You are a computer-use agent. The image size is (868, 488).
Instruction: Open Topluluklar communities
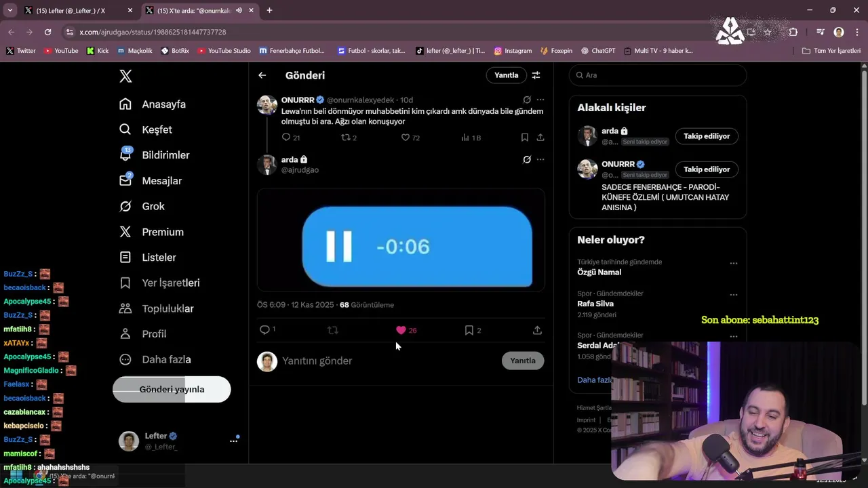(157, 308)
